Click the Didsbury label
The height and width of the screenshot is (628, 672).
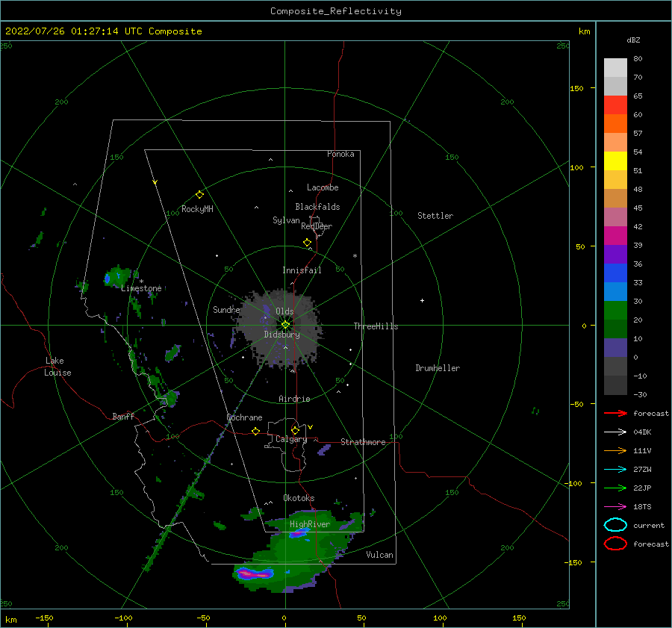coord(281,335)
